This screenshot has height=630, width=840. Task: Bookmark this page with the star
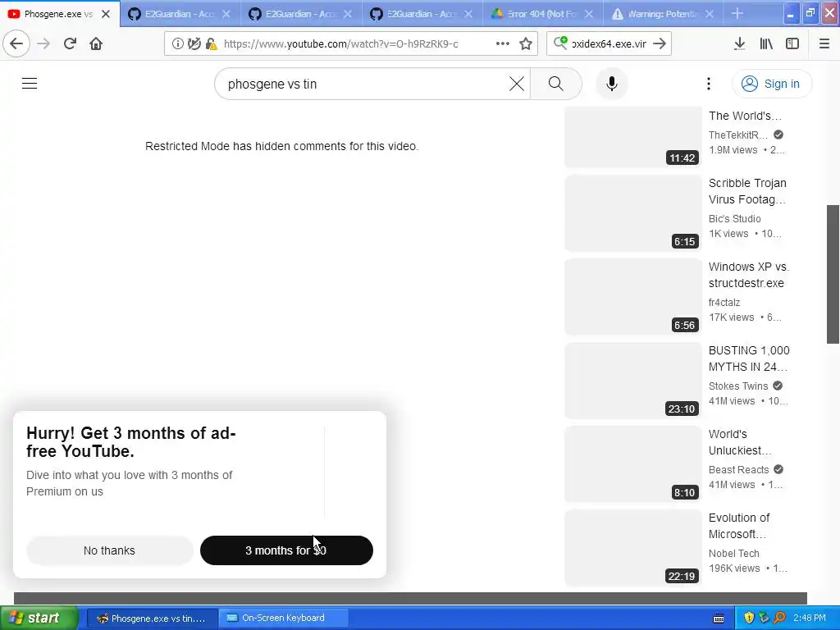coord(526,44)
